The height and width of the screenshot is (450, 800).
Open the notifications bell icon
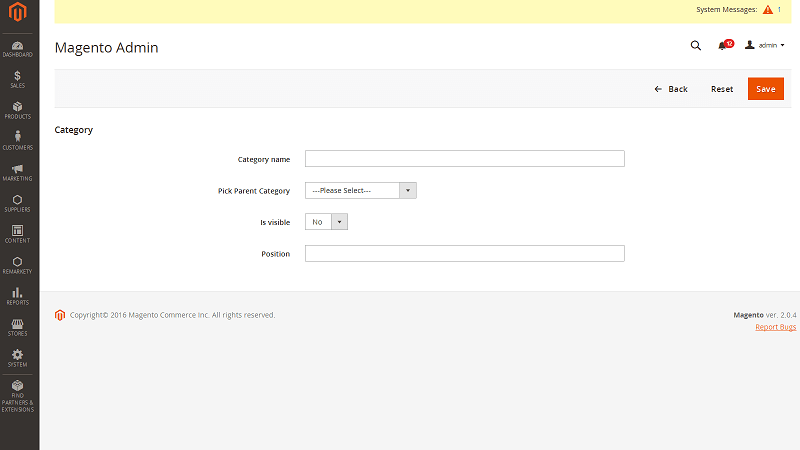[723, 46]
